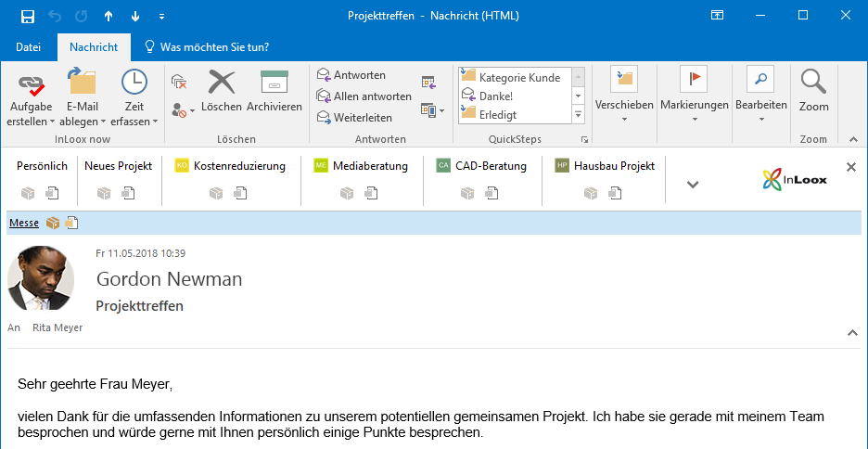Viewport: 868px width, 449px height.
Task: Click the CAD-Beratung project label
Action: pos(491,165)
